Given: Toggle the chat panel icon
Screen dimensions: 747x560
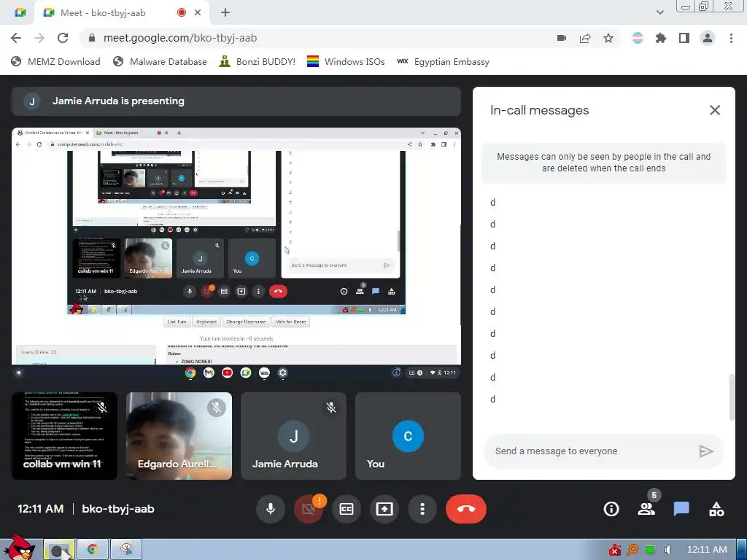Looking at the screenshot, I should (x=681, y=509).
